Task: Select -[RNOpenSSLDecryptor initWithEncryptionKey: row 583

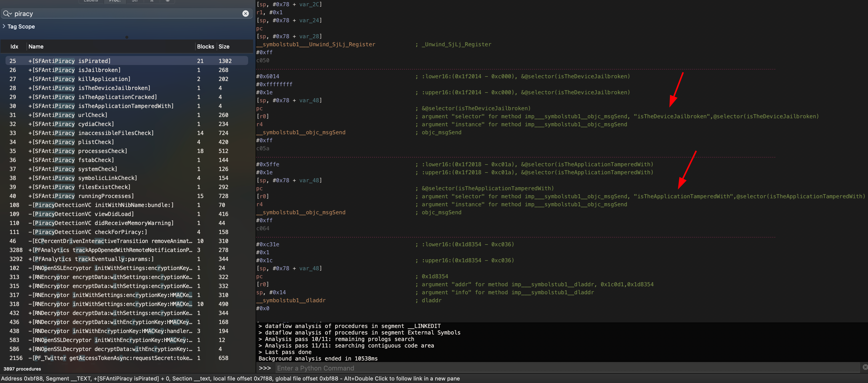Action: [x=127, y=340]
